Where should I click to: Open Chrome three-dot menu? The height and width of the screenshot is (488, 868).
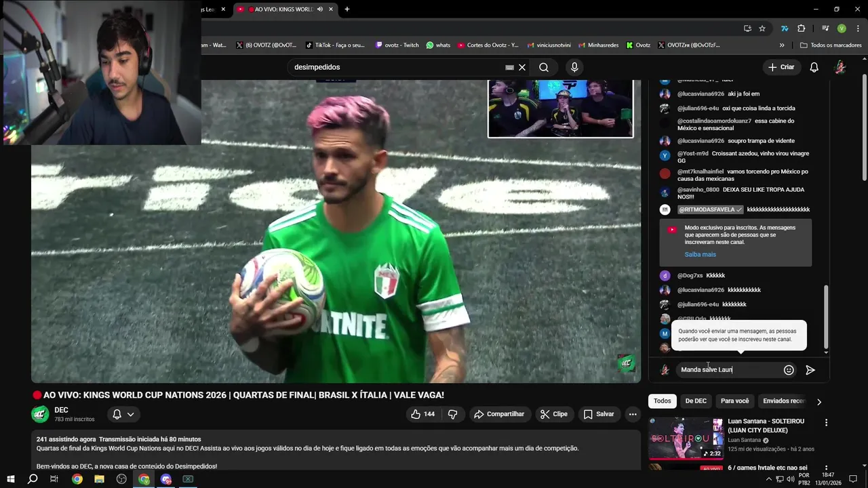pos(856,28)
